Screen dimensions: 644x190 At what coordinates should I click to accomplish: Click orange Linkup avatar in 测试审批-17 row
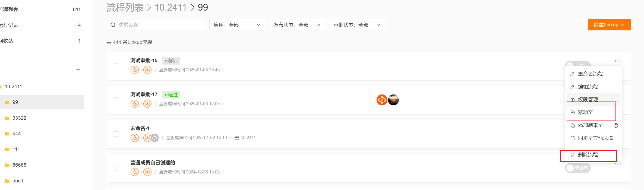pyautogui.click(x=382, y=100)
